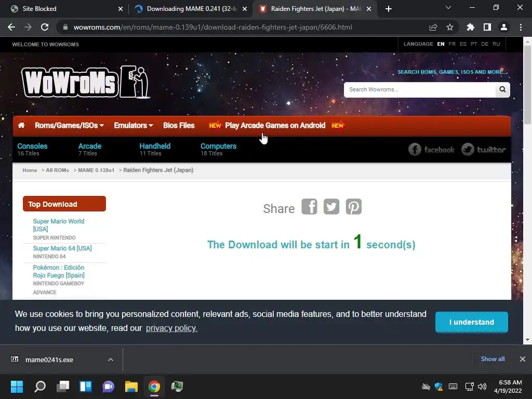Open WoWroMs twitter page link
Image resolution: width=532 pixels, height=399 pixels.
pos(484,150)
